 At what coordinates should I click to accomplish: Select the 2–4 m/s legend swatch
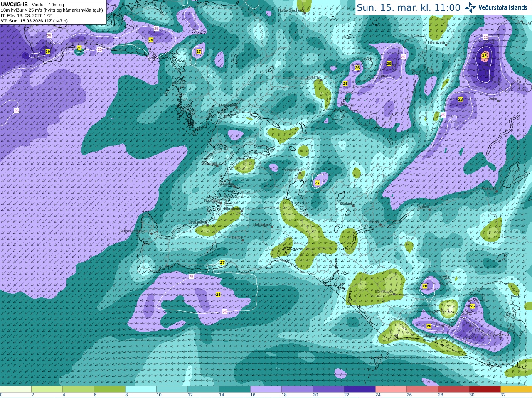47,389
